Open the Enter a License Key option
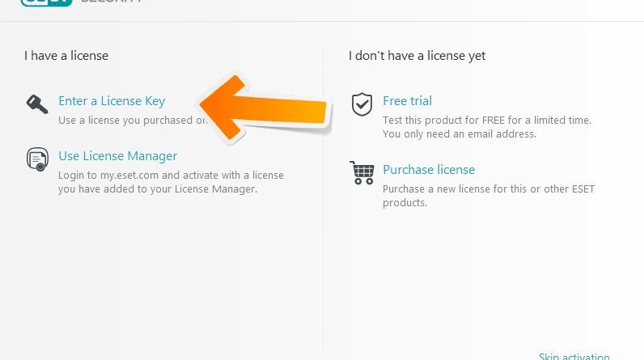This screenshot has height=360, width=644. tap(112, 101)
